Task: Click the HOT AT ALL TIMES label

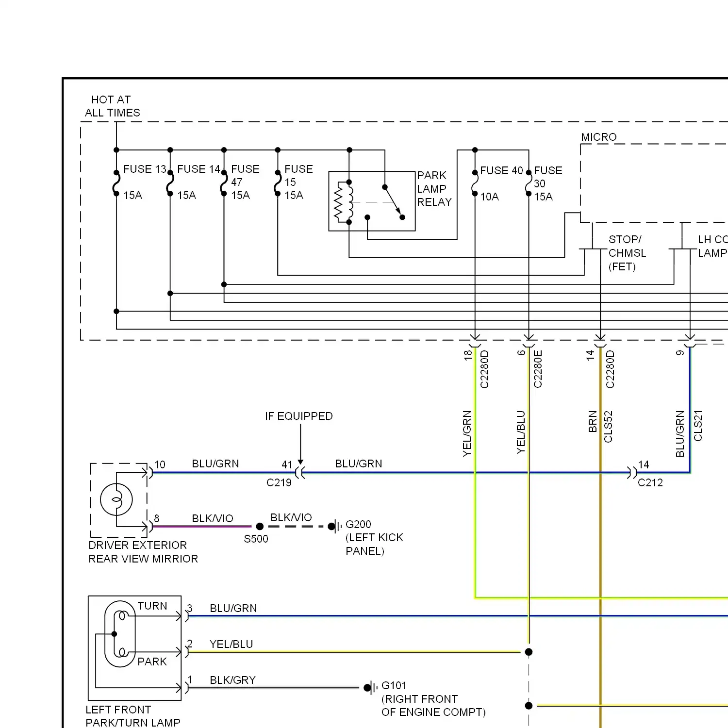Action: click(113, 106)
